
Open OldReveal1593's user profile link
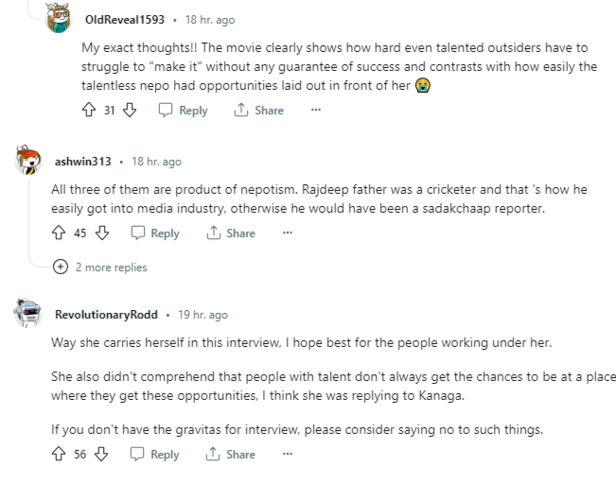tap(125, 19)
